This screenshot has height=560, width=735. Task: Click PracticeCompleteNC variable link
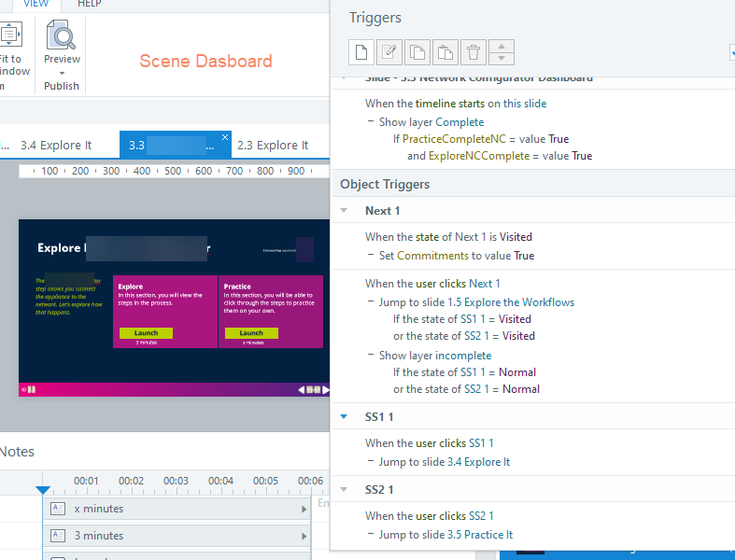coord(454,139)
